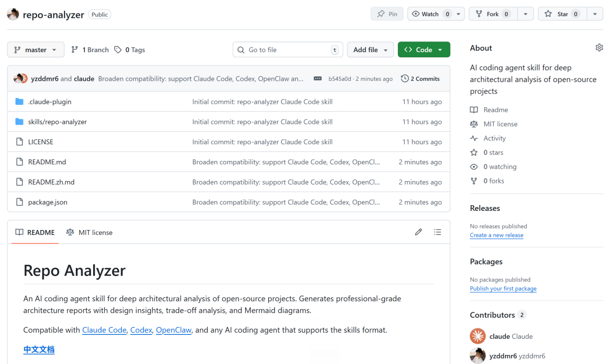
Task: Click the commit author avatars in commit bar
Action: coord(21,79)
